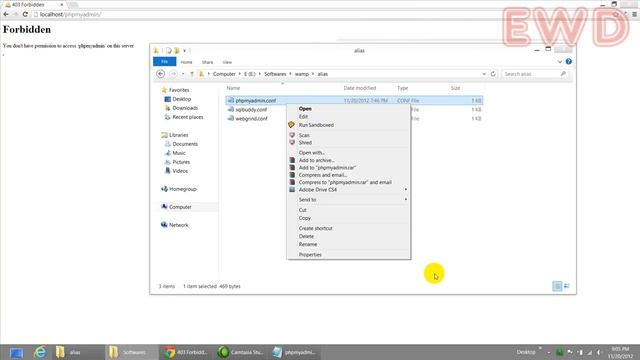Open the View ribbon tab
The image size is (640, 360).
(x=227, y=62)
